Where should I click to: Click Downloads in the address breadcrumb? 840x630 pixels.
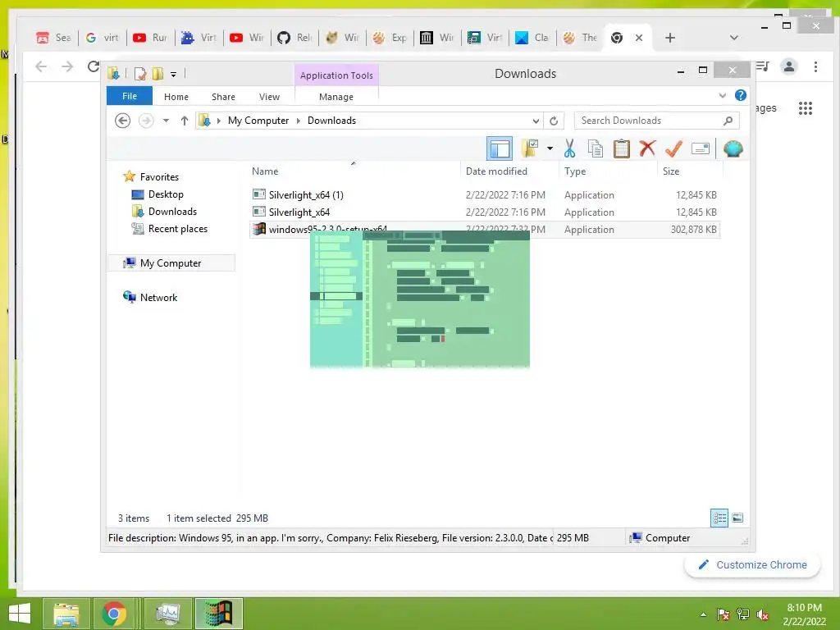331,121
